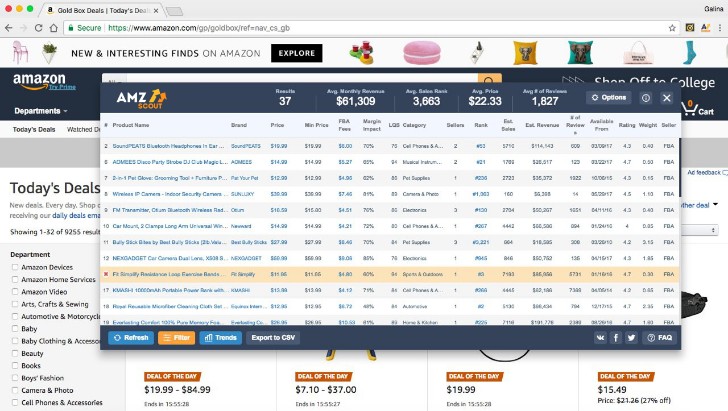Viewport: 728px width, 411px height.
Task: Open the AMZ Scout Options menu
Action: pos(609,98)
